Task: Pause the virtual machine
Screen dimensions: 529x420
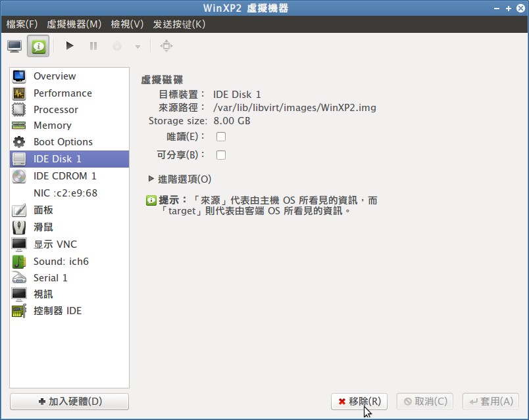Action: (93, 46)
